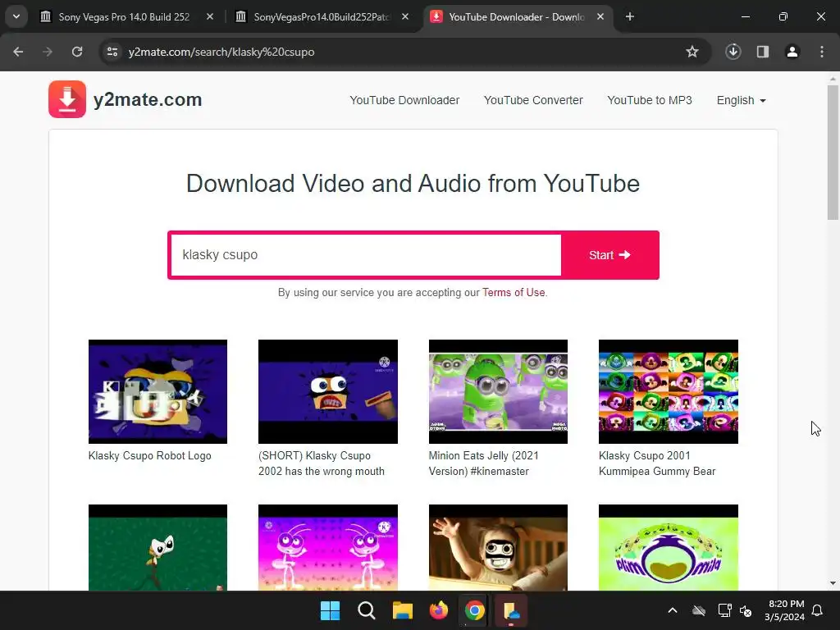Open the green background character thumbnail
This screenshot has width=840, height=630.
[157, 547]
